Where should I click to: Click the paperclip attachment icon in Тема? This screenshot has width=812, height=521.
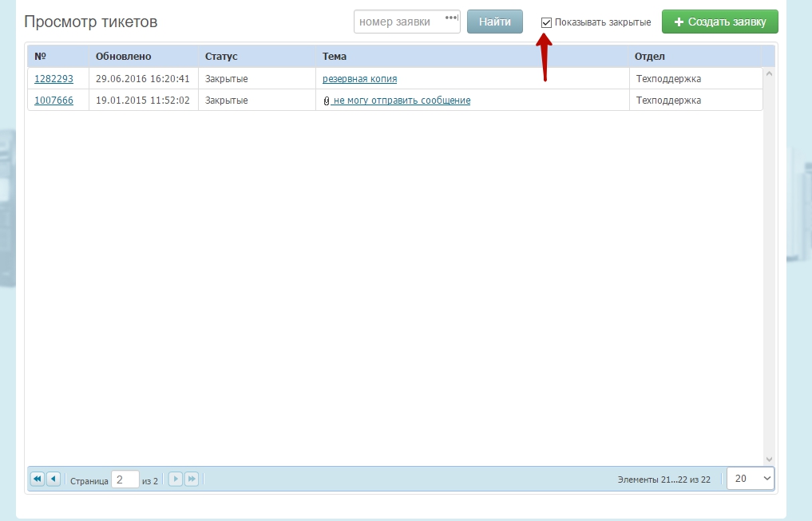pos(327,101)
